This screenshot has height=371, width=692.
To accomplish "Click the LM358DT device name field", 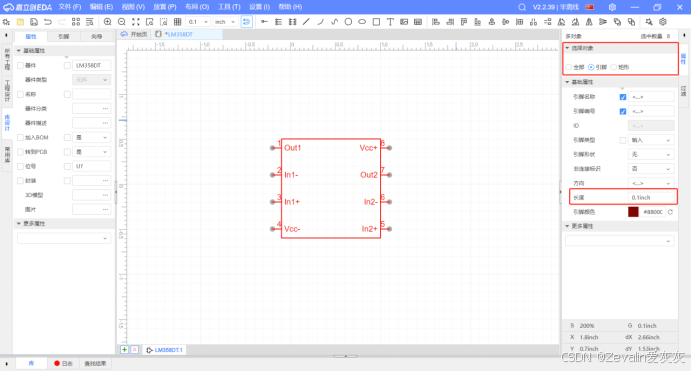I will [x=91, y=65].
